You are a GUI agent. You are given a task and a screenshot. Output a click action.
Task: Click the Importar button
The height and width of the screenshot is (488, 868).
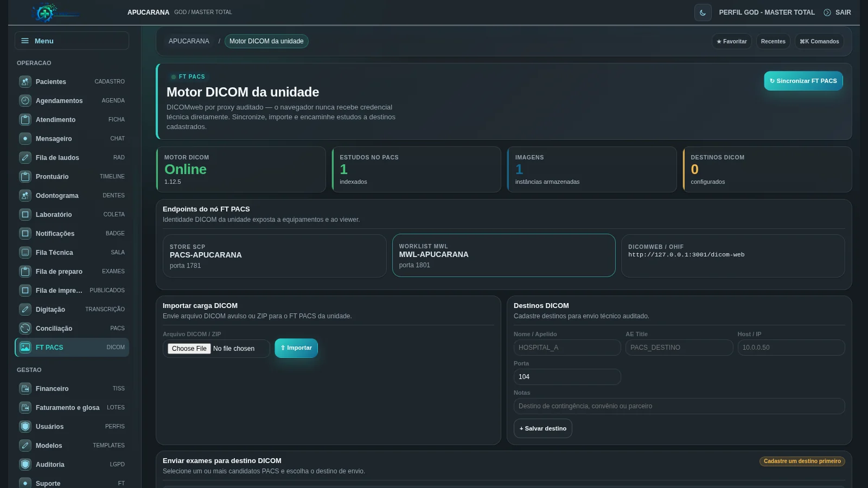coord(296,348)
